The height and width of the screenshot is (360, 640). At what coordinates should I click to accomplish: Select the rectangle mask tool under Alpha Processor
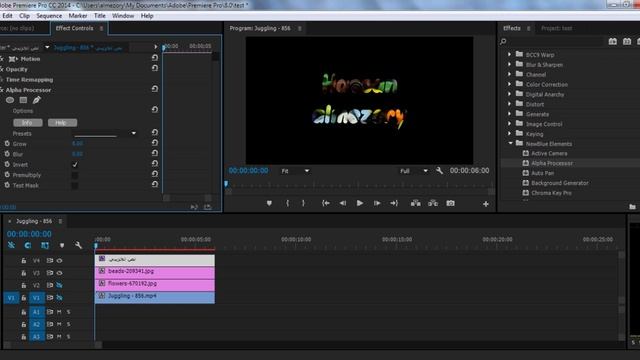23,100
